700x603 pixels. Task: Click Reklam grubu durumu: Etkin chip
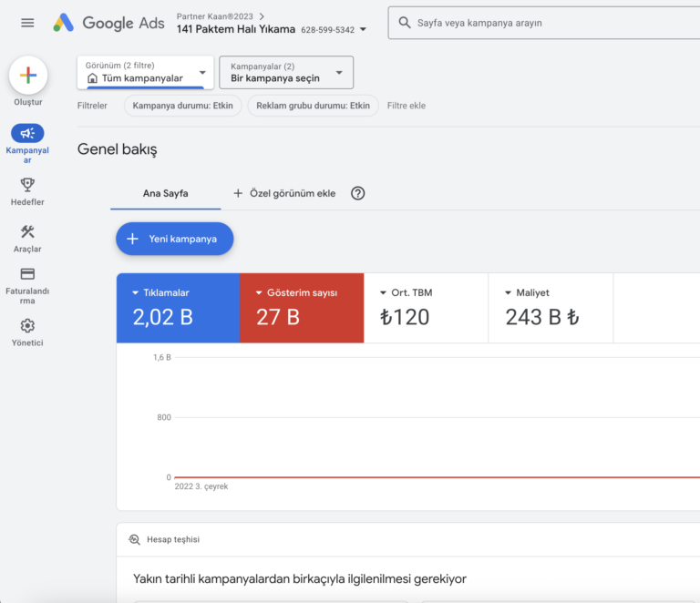coord(313,106)
